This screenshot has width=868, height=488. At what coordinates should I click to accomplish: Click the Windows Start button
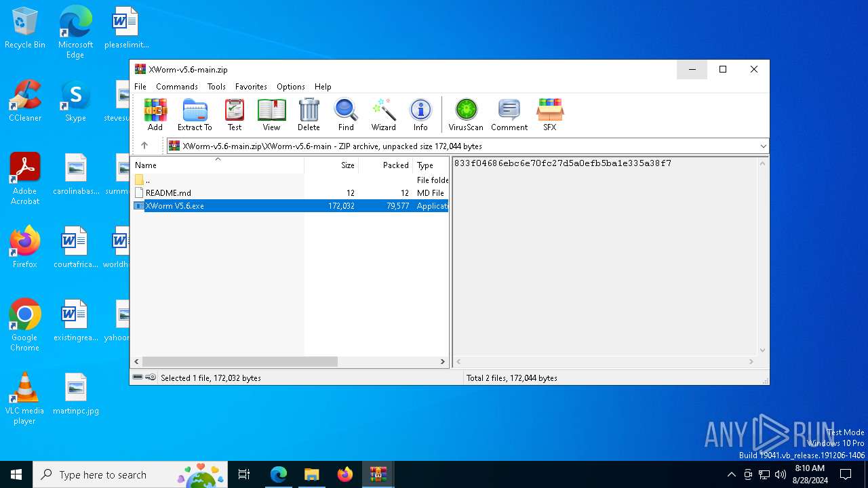[x=16, y=474]
